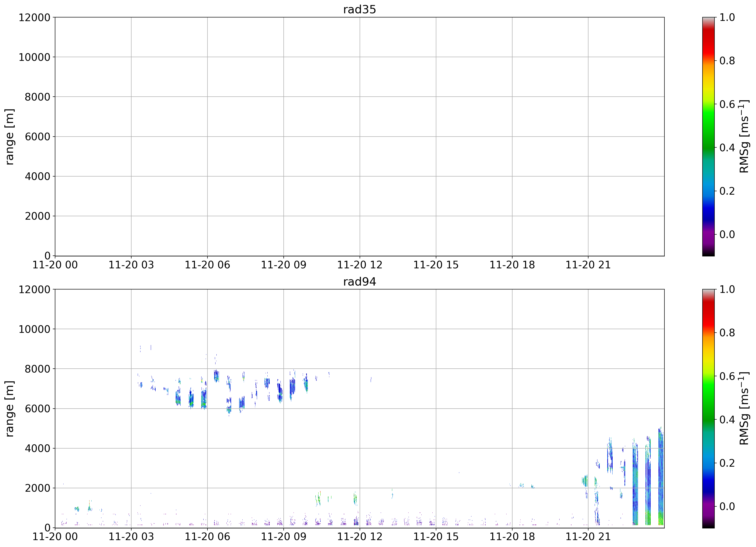
Task: Click the 12000 y-tick label of rad35
Action: pyautogui.click(x=34, y=17)
